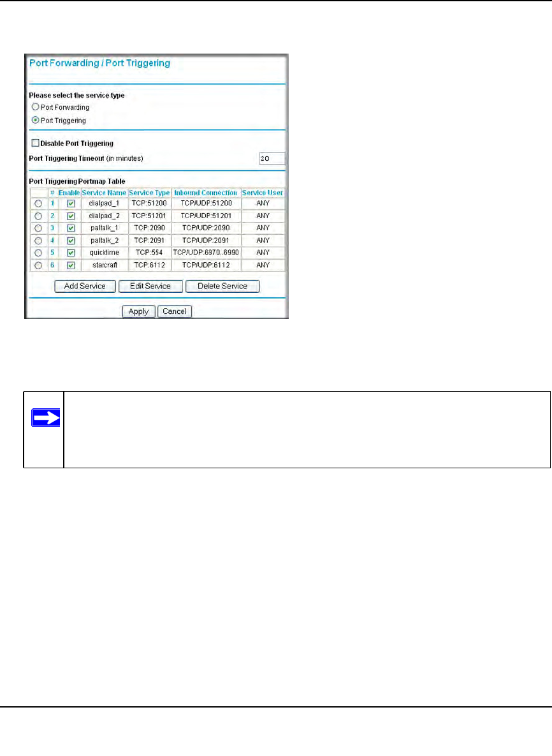The width and height of the screenshot is (552, 756).
Task: Click the TCP:51200 service type cell
Action: click(x=149, y=204)
